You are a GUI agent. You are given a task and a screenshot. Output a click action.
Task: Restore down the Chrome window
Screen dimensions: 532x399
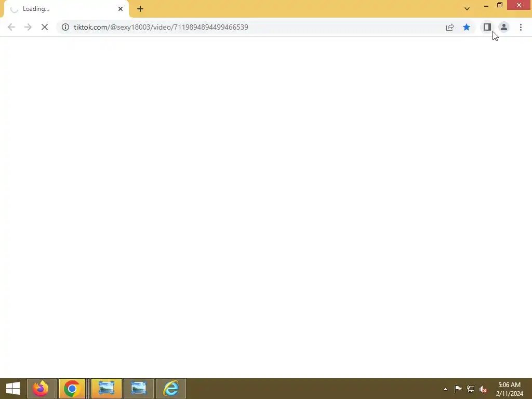click(x=500, y=5)
